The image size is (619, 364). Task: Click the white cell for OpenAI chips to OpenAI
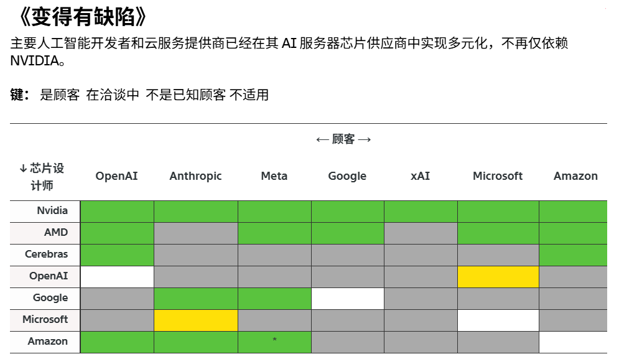pos(117,276)
